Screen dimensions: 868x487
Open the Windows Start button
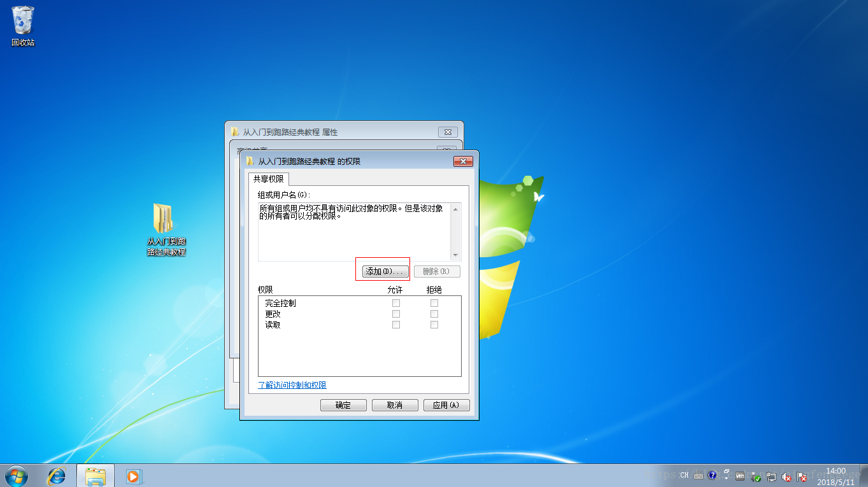17,475
